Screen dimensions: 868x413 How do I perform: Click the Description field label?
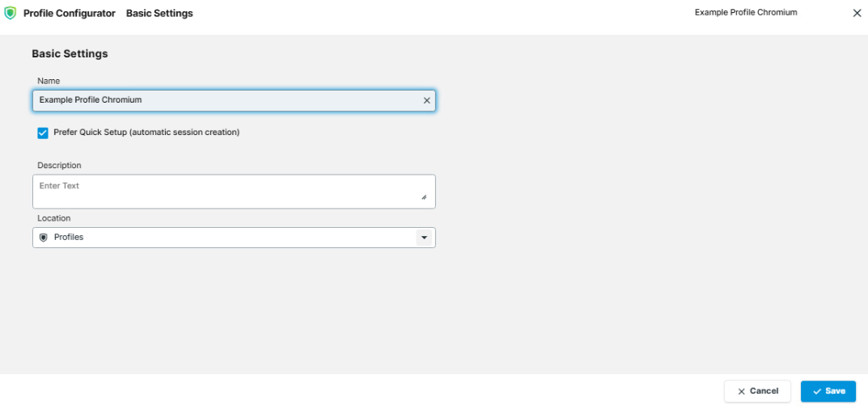click(x=59, y=166)
